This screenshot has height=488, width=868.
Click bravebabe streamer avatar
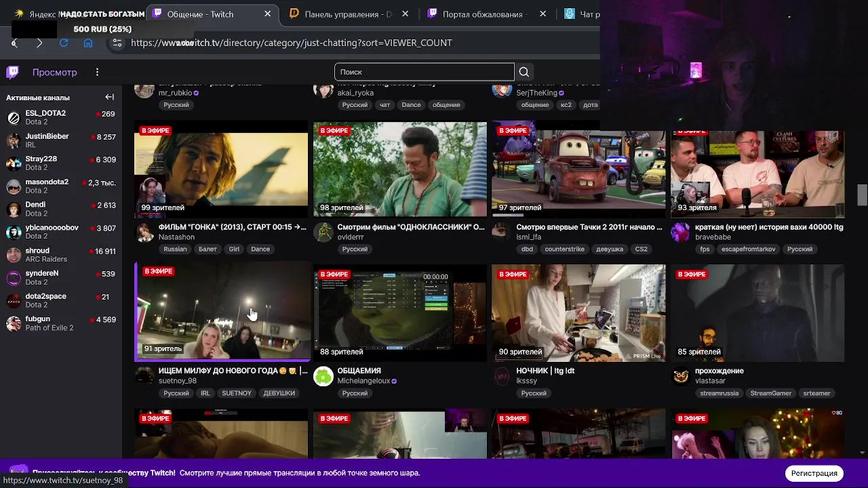coord(681,232)
